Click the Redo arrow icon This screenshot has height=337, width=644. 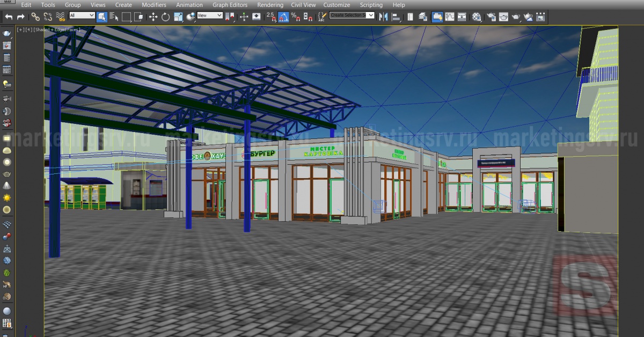click(20, 17)
